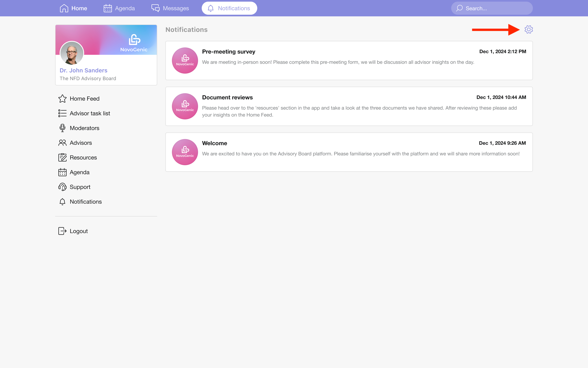Viewport: 588px width, 368px height.
Task: Open notification settings gear icon
Action: coord(528,29)
